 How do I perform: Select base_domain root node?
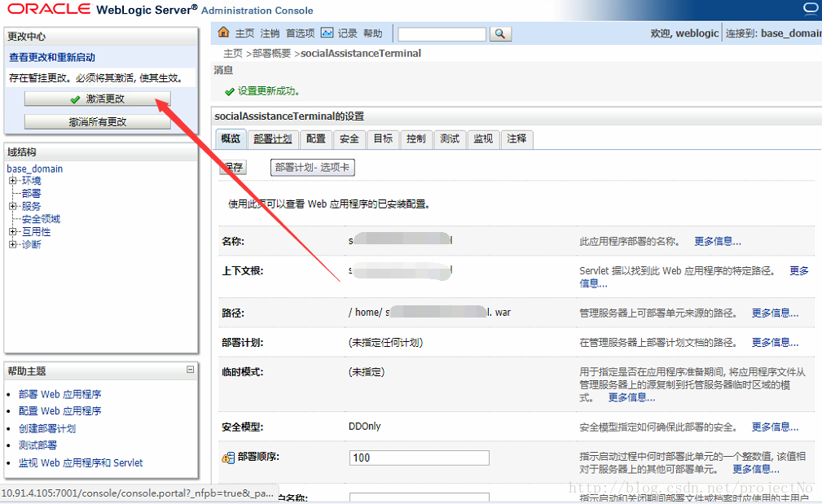(34, 169)
